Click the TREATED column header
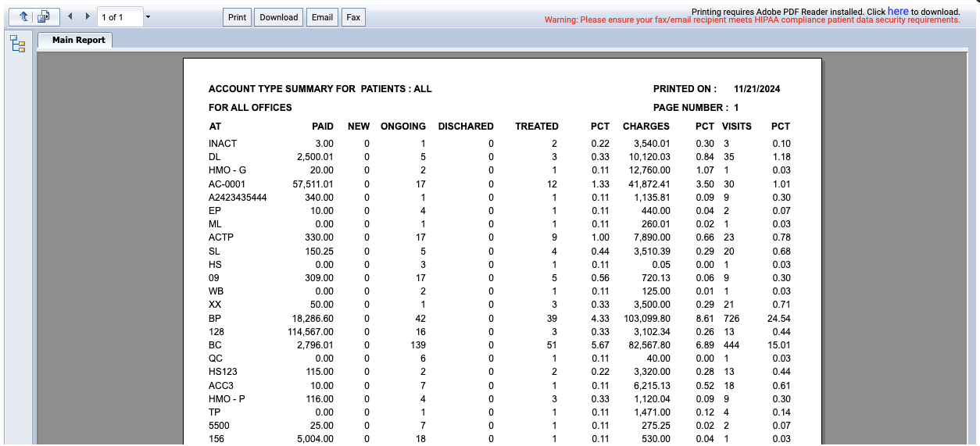The image size is (980, 446). (537, 127)
